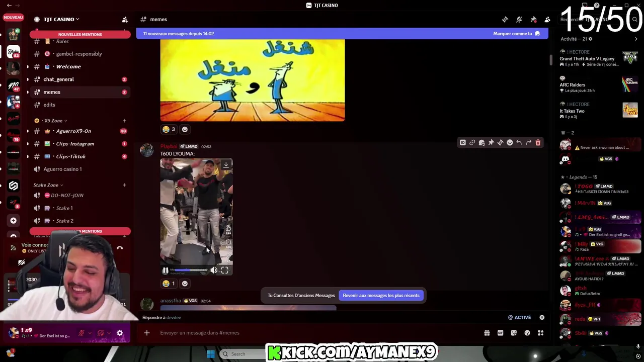The image size is (644, 362).
Task: Open gift icon in message bar
Action: click(x=487, y=333)
